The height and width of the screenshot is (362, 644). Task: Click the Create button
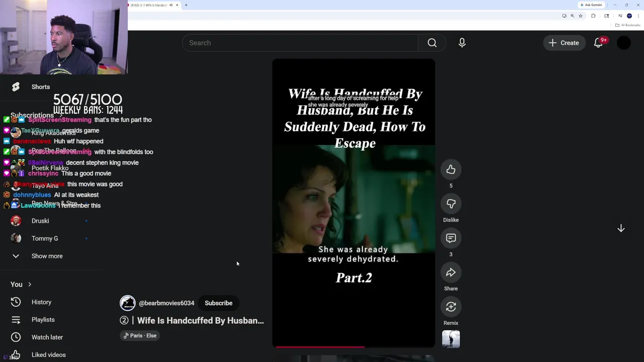pos(564,43)
